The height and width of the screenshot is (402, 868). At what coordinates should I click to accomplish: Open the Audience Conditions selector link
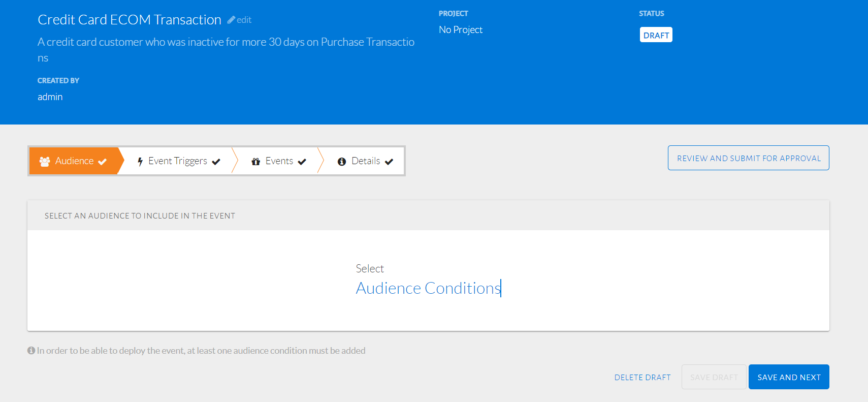(428, 288)
